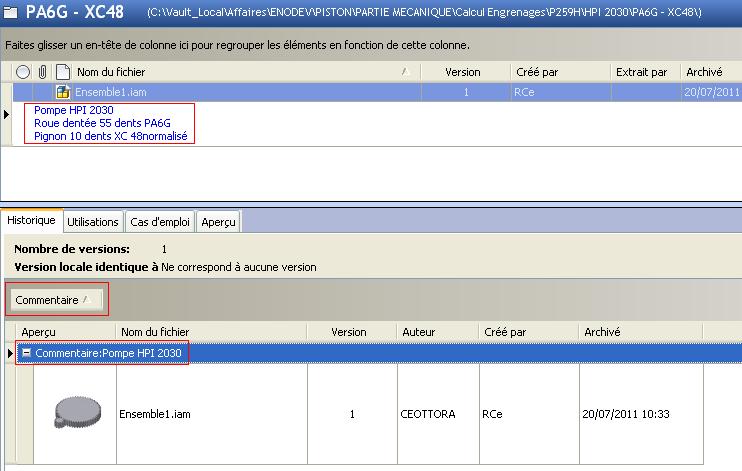Collapse the Commentaire:Pompe HPI 2030 group
Image resolution: width=742 pixels, height=471 pixels.
(x=27, y=353)
